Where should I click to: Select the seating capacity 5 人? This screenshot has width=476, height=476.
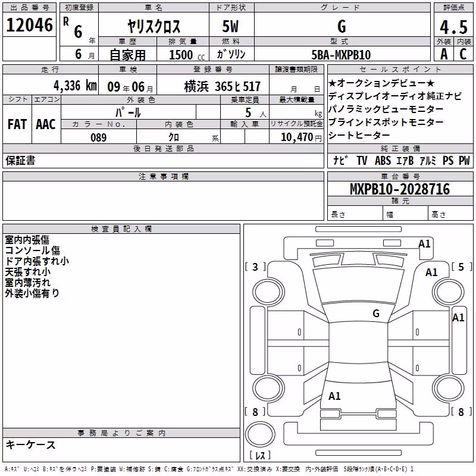(x=256, y=112)
